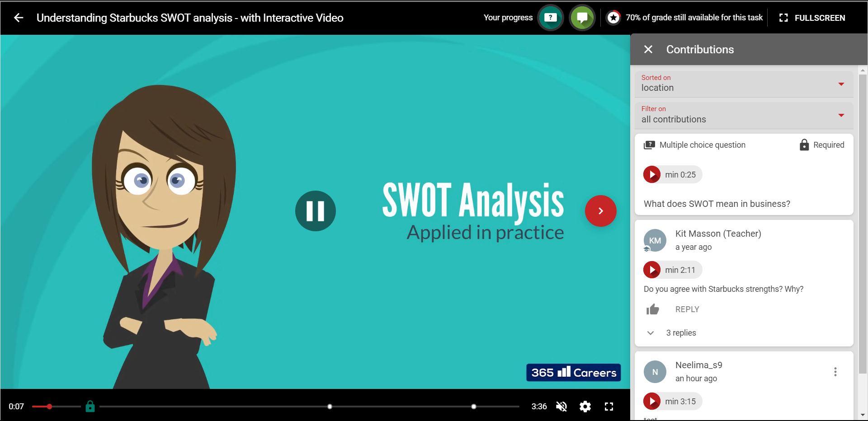Click Kit Masson (Teacher) name
Screen dimensions: 868x421
coord(718,234)
